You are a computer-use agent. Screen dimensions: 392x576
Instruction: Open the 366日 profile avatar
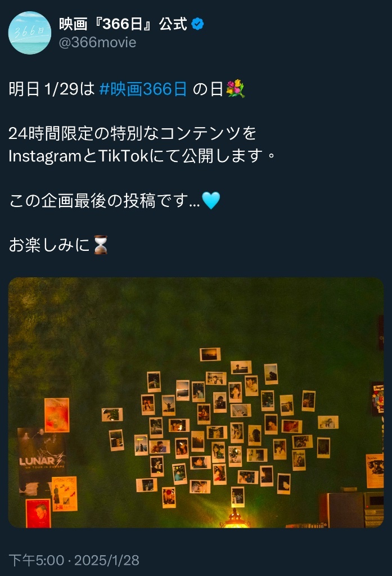[x=30, y=33]
